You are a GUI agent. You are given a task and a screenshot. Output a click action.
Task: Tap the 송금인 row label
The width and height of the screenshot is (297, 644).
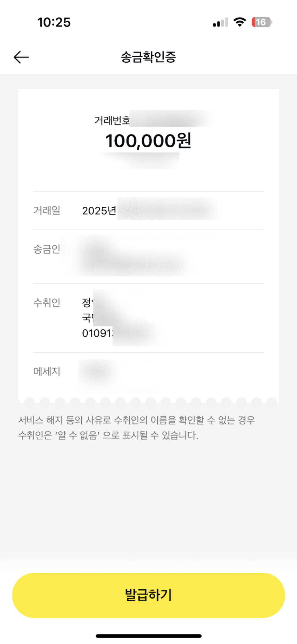[47, 249]
